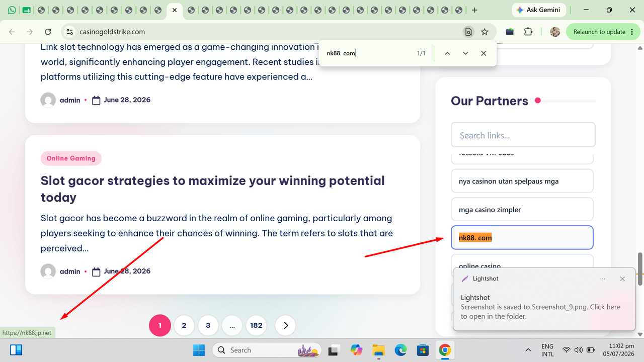Click the Search links input field

coord(523,135)
